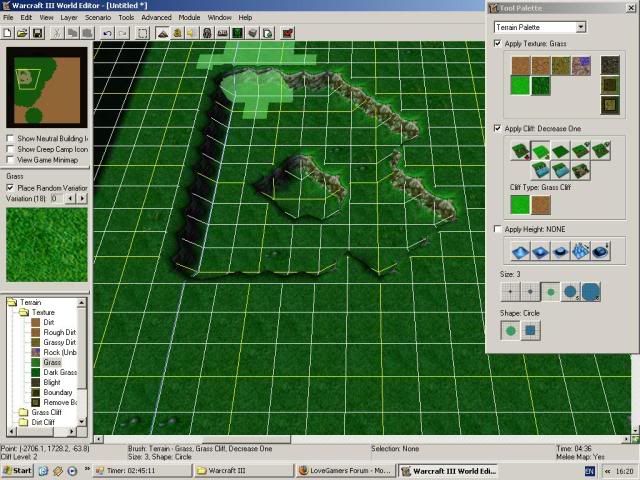Enable Show Creep Camp Icons
The image size is (640, 480).
pos(10,149)
